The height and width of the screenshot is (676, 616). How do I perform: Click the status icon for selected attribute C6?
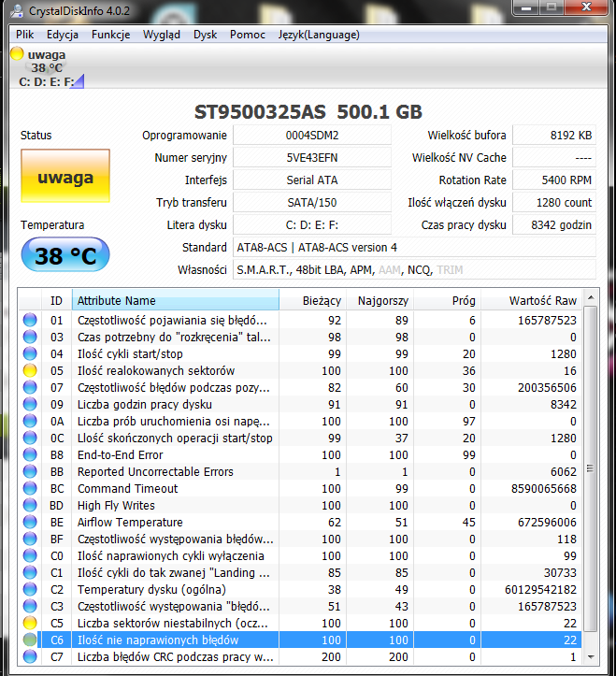pyautogui.click(x=30, y=640)
